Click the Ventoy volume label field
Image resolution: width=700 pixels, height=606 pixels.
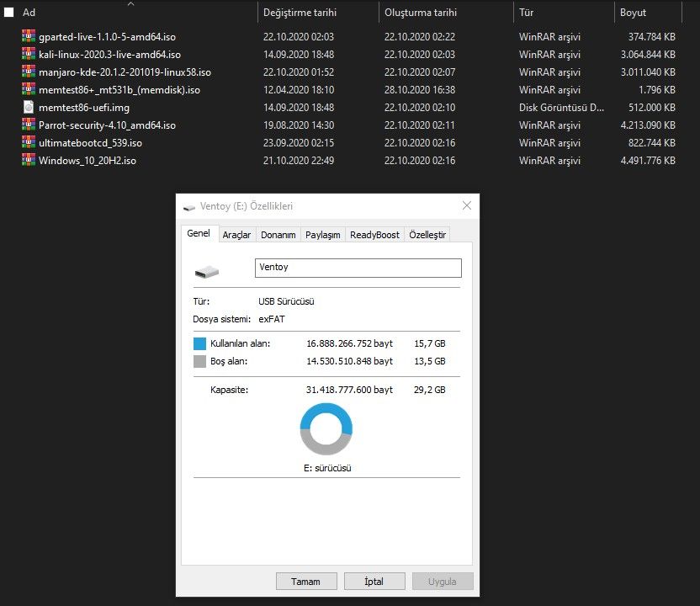pos(358,268)
